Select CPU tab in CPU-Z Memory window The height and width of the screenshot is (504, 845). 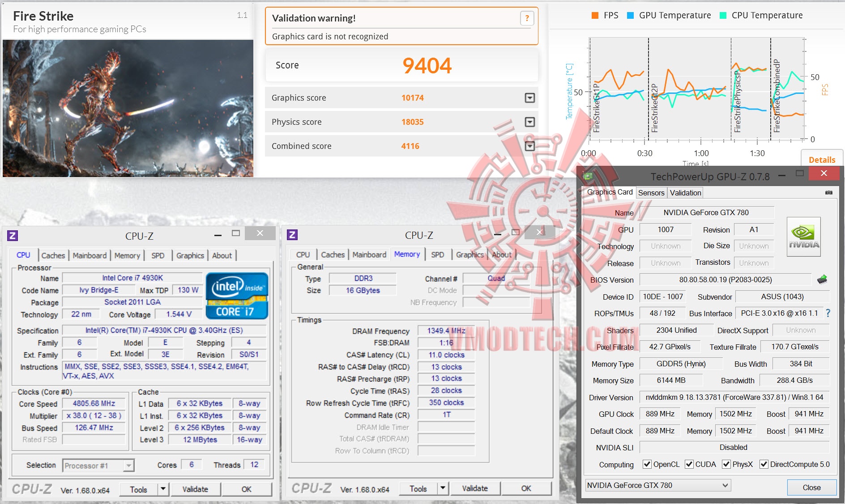click(x=303, y=254)
